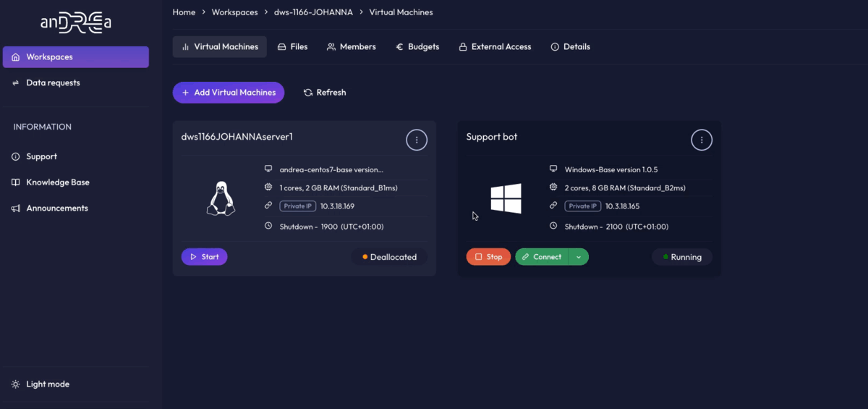The image size is (868, 409).
Task: Click the dws-1166-JOHANNA breadcrumb
Action: point(313,12)
